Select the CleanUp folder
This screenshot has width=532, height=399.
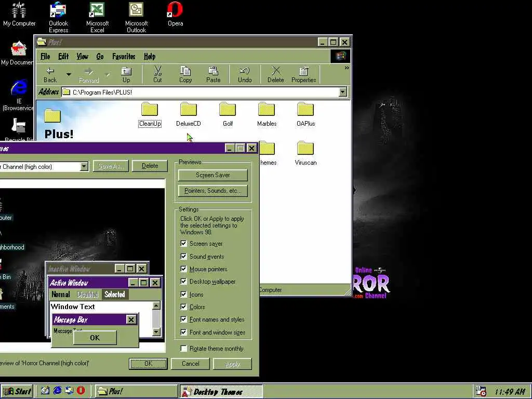(150, 115)
